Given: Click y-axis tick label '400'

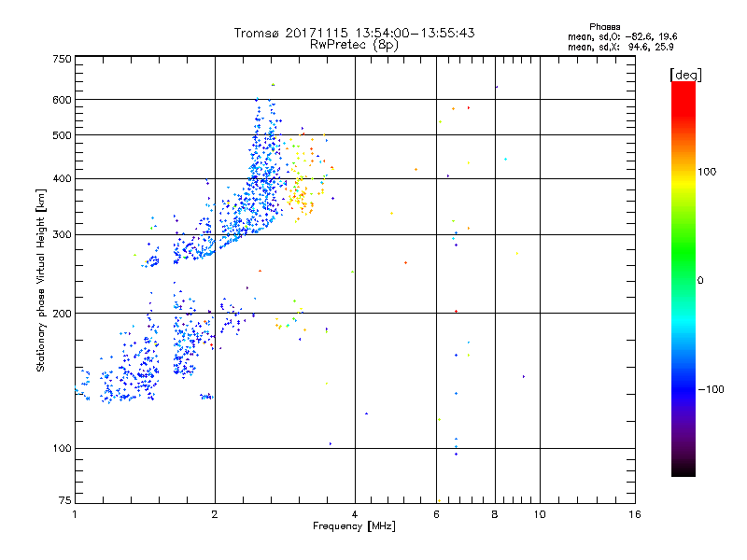Looking at the screenshot, I should 62,178.
